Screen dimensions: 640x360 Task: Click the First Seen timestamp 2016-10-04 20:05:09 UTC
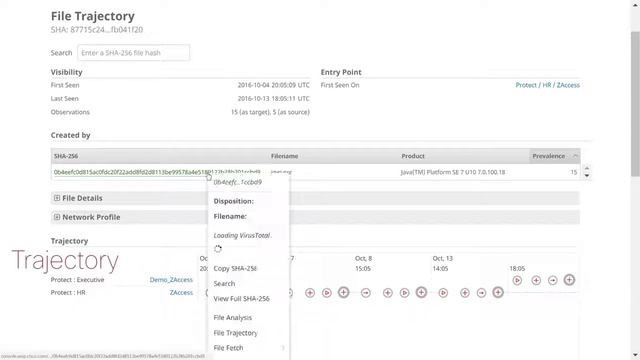(x=273, y=85)
